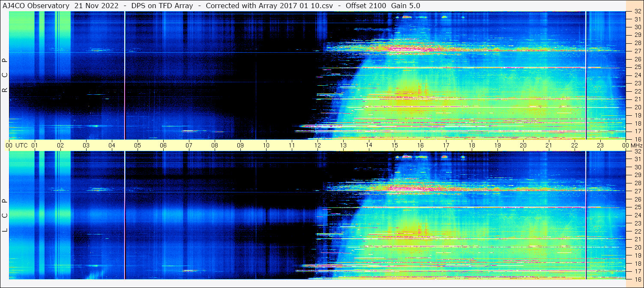Select the 'Offset 2100' header value
644x288 pixels.
[366, 6]
